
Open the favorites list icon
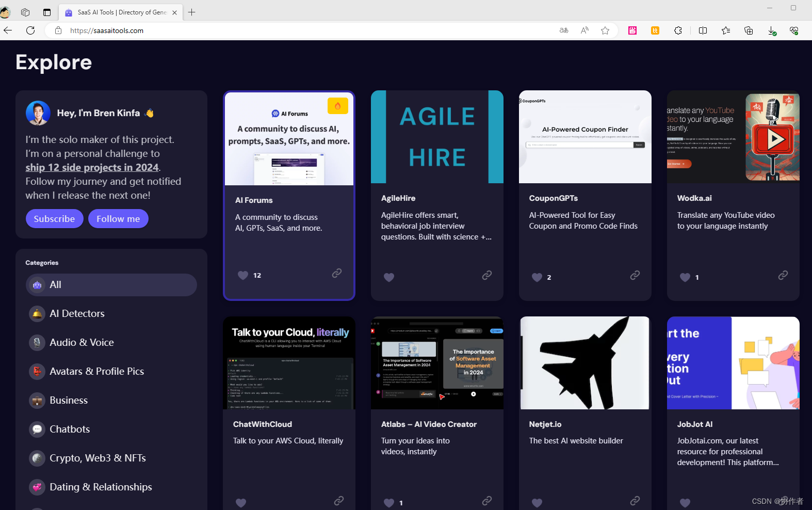tap(726, 30)
